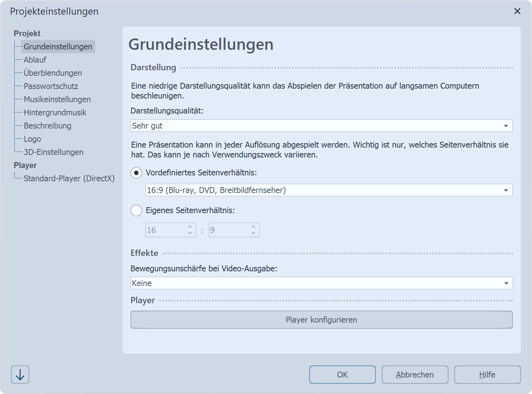Screen dimensions: 532x394
Task: Increment the aspect ratio width stepper
Action: click(x=190, y=227)
